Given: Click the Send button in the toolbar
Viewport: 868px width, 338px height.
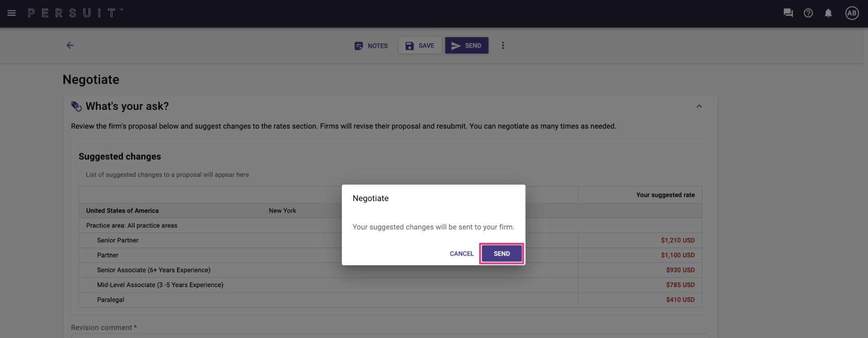Looking at the screenshot, I should [x=467, y=46].
